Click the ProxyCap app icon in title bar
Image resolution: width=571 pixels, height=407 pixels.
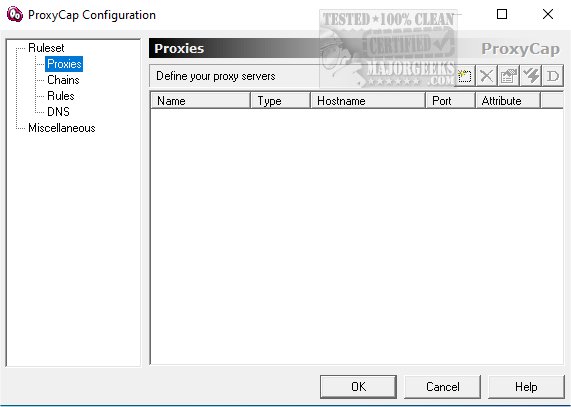(x=15, y=15)
